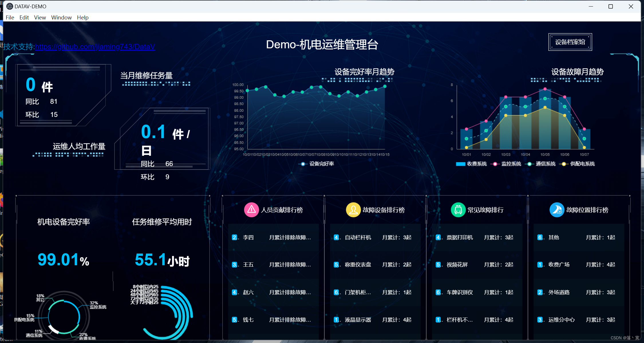Click the 18% 其它 ring chart label

pyautogui.click(x=40, y=298)
